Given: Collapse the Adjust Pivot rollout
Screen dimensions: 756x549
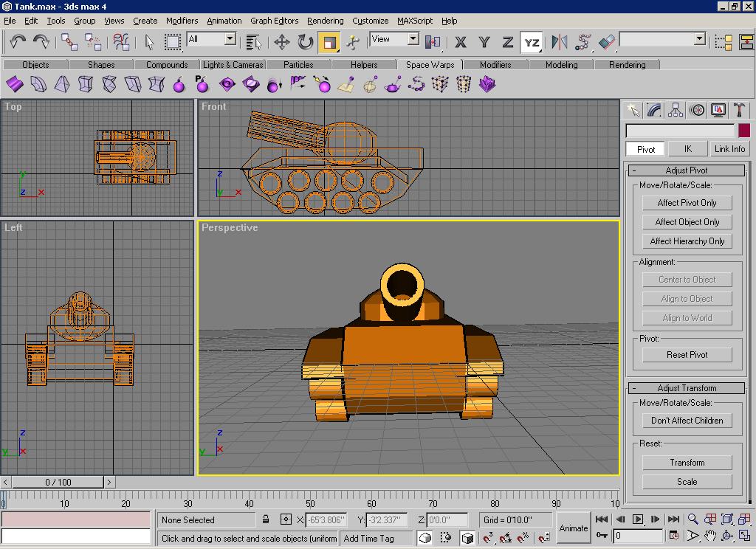Looking at the screenshot, I should pos(687,170).
